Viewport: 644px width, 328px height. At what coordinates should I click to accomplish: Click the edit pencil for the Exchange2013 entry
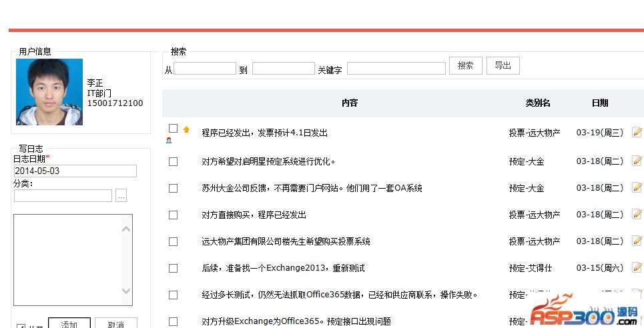(637, 268)
